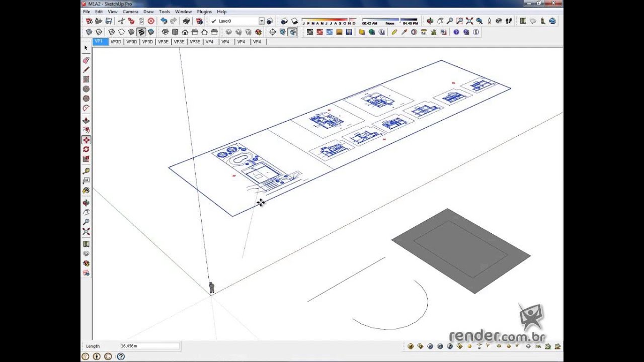This screenshot has width=644, height=362.
Task: Switch to the first VP3D scene tab
Action: pos(116,42)
